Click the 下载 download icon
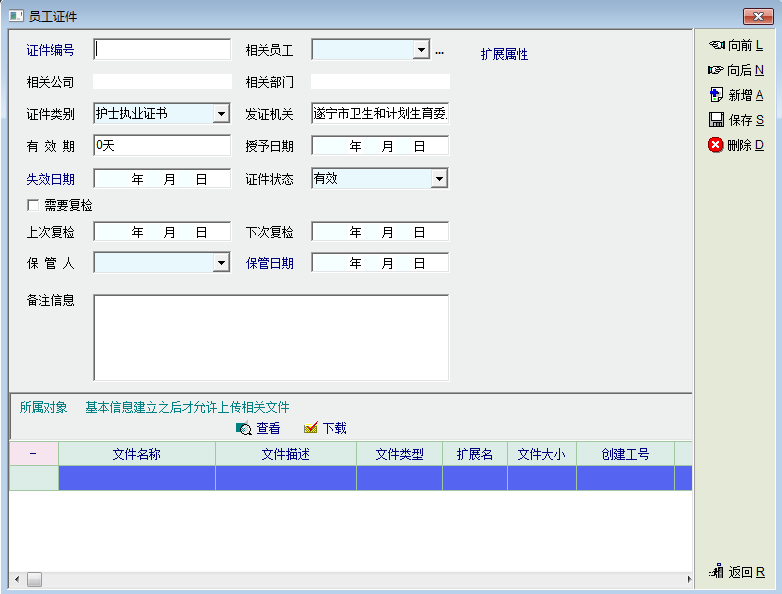This screenshot has height=594, width=782. click(x=310, y=428)
